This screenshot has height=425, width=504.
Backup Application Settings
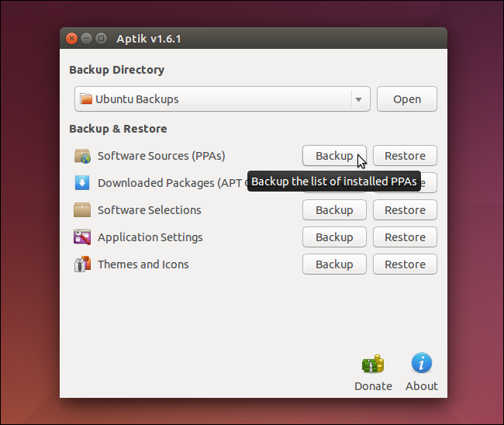334,237
